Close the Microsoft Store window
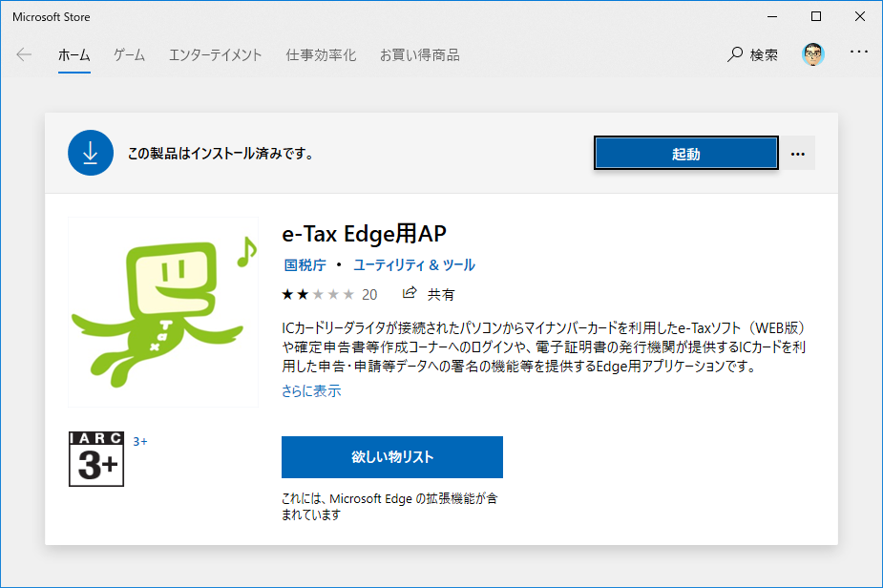Screen dimensions: 883x588 click(859, 16)
